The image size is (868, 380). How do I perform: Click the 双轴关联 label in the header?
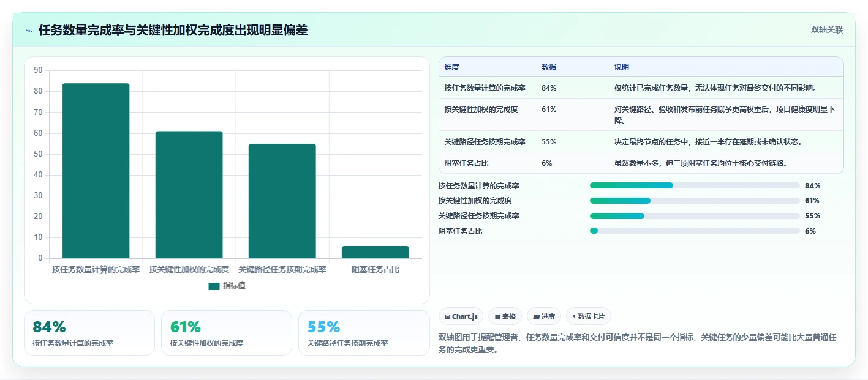click(827, 30)
